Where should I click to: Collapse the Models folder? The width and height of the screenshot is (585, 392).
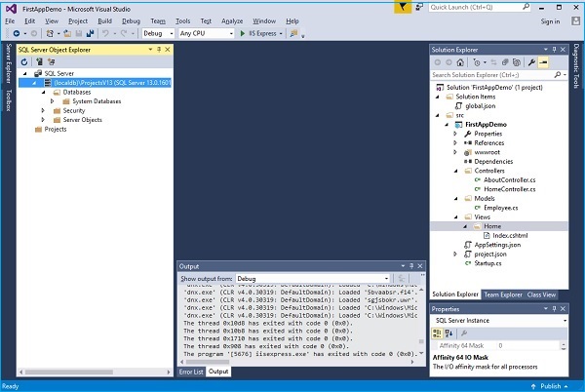pyautogui.click(x=455, y=199)
